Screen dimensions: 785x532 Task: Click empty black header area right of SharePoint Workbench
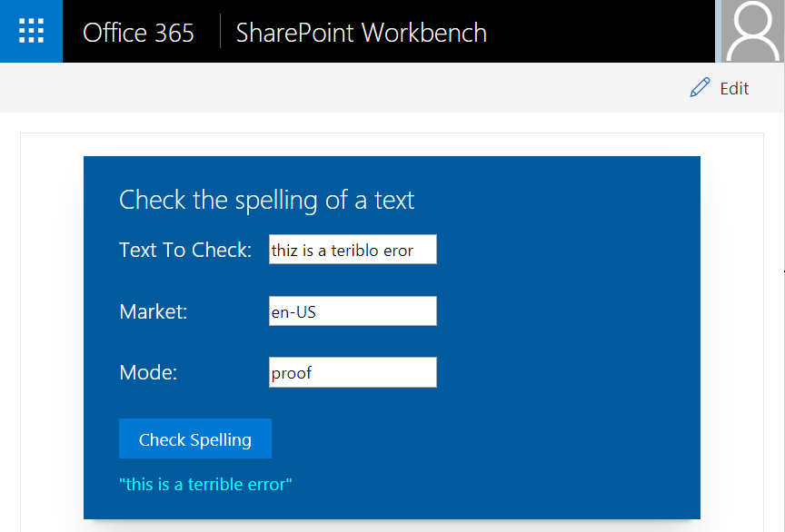coord(600,32)
